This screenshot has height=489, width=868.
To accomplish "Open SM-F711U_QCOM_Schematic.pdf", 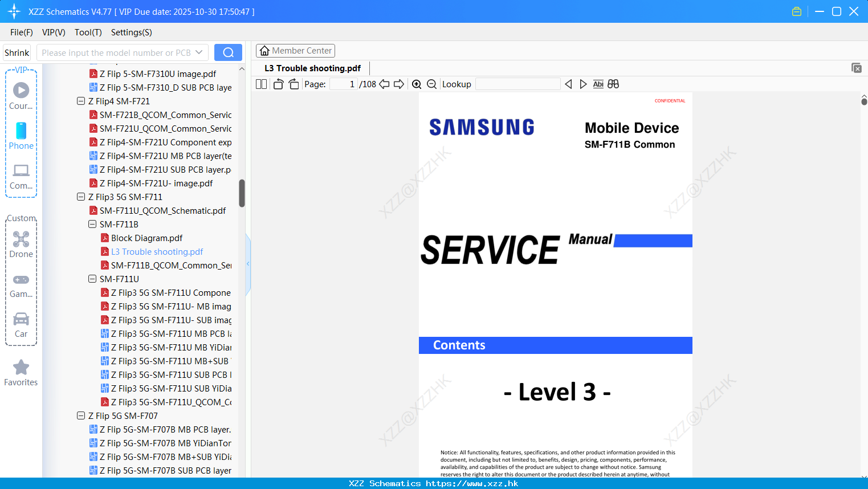I will pos(162,210).
